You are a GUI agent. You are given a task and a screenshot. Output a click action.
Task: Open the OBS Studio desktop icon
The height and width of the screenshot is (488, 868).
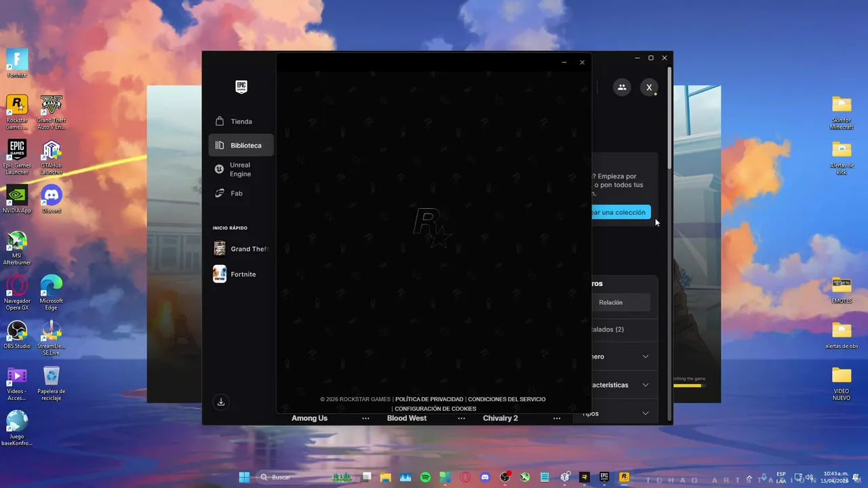point(17,334)
